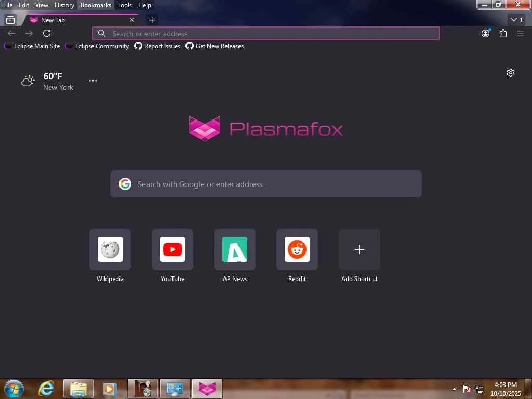The height and width of the screenshot is (399, 532).
Task: Open the Eclipse Main Site bookmark
Action: tap(32, 46)
